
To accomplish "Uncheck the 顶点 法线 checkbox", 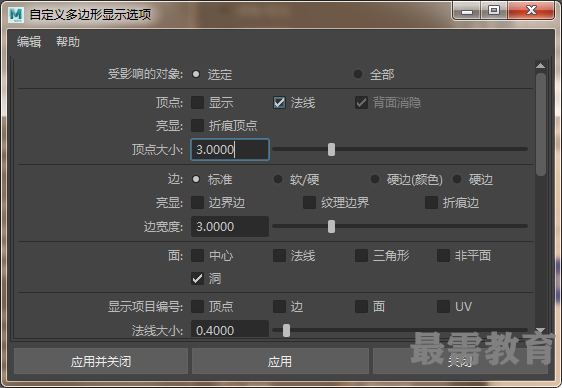I will click(x=279, y=102).
